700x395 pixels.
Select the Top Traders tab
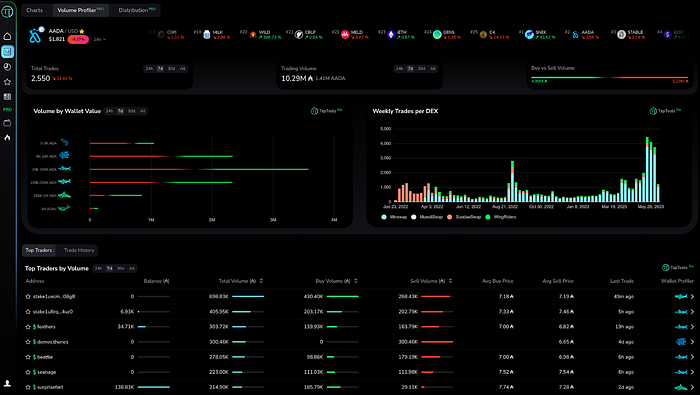[38, 250]
